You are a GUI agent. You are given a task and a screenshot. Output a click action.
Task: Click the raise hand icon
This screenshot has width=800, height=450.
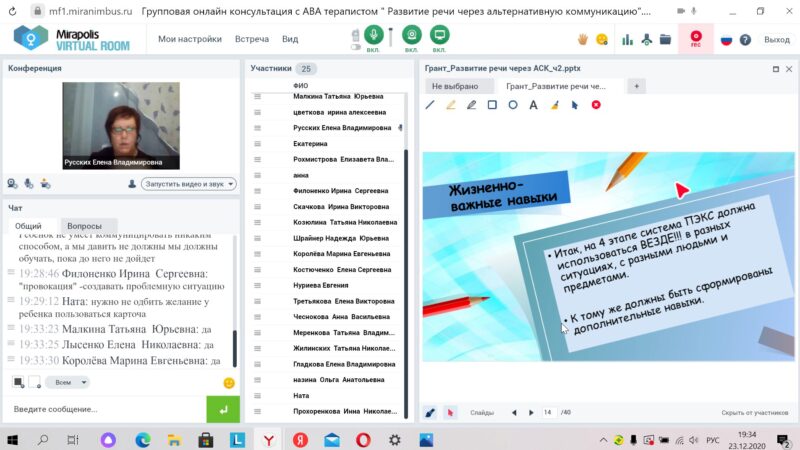point(582,39)
